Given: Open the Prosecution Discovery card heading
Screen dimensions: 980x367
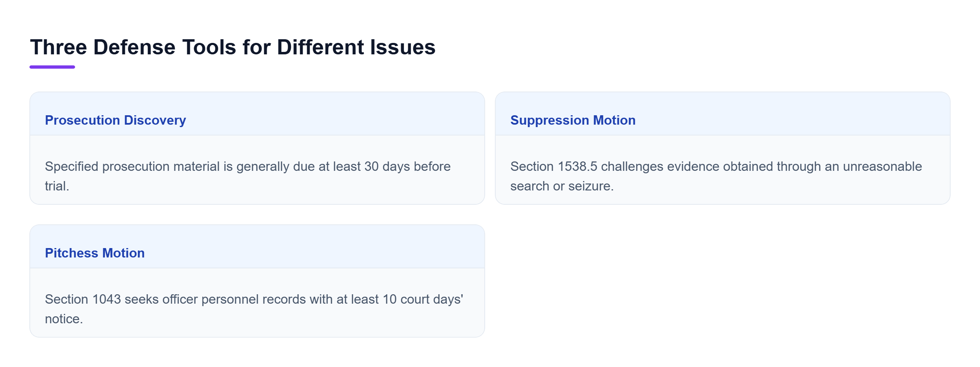Looking at the screenshot, I should [x=116, y=120].
